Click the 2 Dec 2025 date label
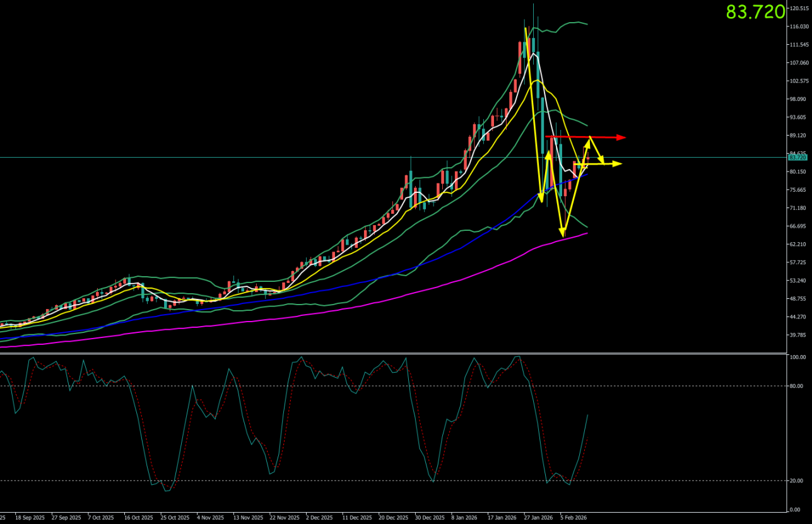 click(x=320, y=517)
